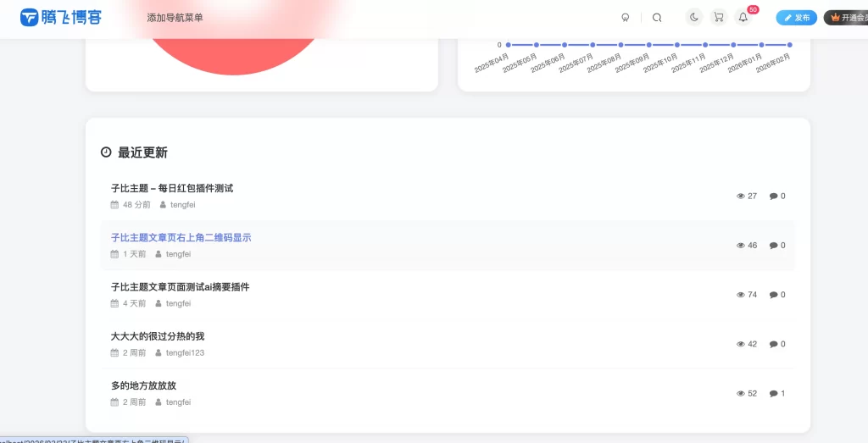This screenshot has width=868, height=443.
Task: Toggle dark mode moon icon
Action: pyautogui.click(x=694, y=17)
